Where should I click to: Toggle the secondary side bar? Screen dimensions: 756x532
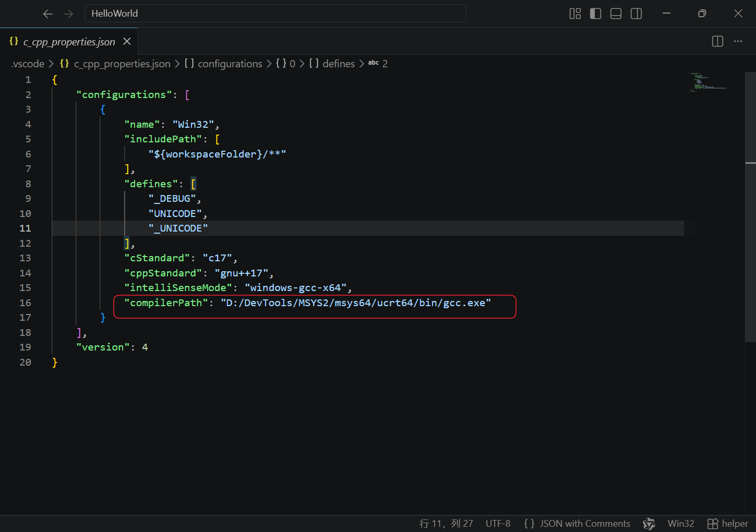click(636, 14)
